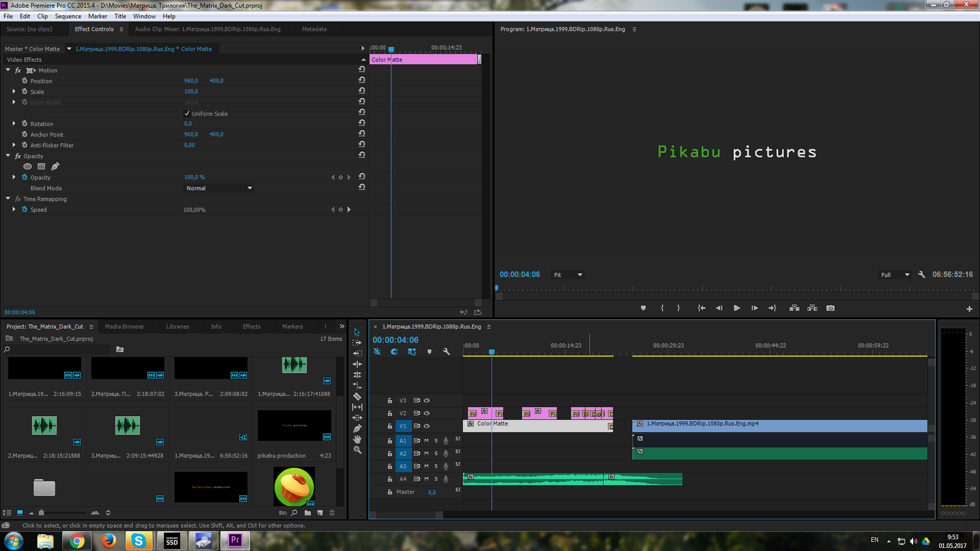Add marker in timeline panel
This screenshot has width=980, height=551.
point(429,351)
